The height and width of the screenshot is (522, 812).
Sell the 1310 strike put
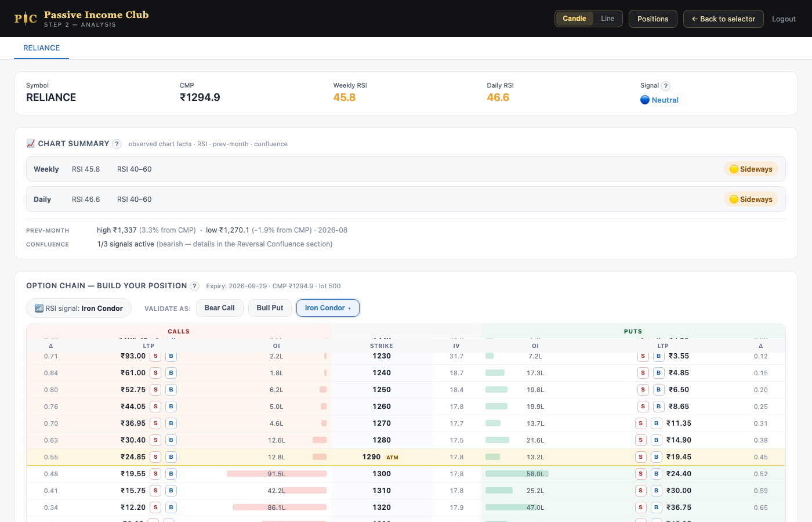pos(640,491)
